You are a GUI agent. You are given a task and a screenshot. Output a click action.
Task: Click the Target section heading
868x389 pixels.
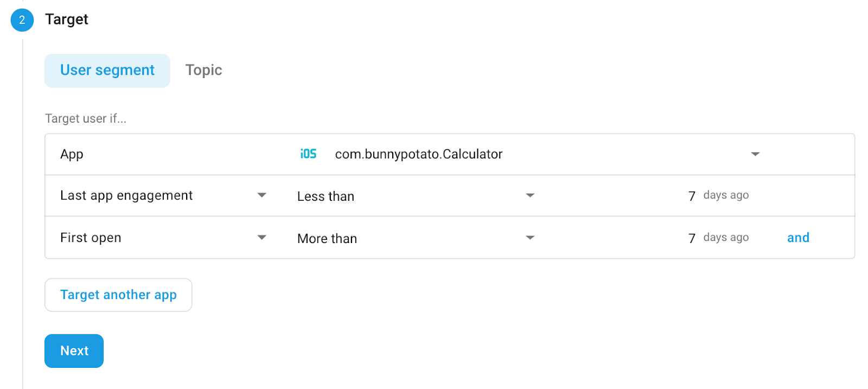pyautogui.click(x=67, y=20)
